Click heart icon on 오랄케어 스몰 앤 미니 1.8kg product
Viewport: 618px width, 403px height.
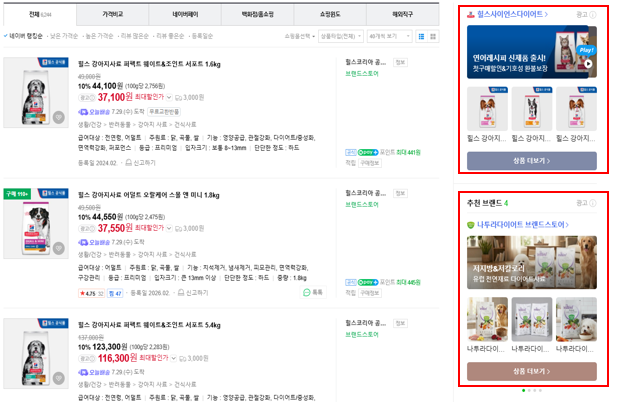pos(59,248)
